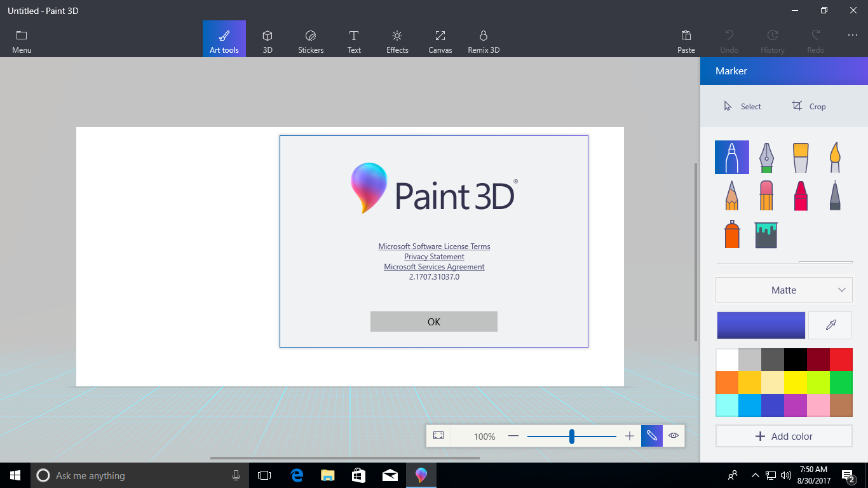Screen dimensions: 868x488
Task: Select the Marker tool
Action: tap(731, 157)
